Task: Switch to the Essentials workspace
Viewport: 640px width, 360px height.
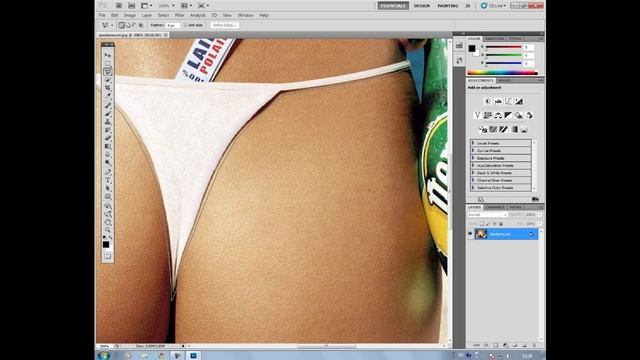Action: [x=393, y=6]
